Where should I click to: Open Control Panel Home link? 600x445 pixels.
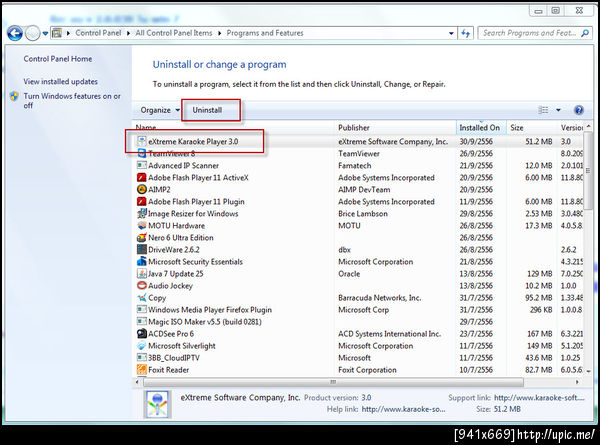coord(58,59)
